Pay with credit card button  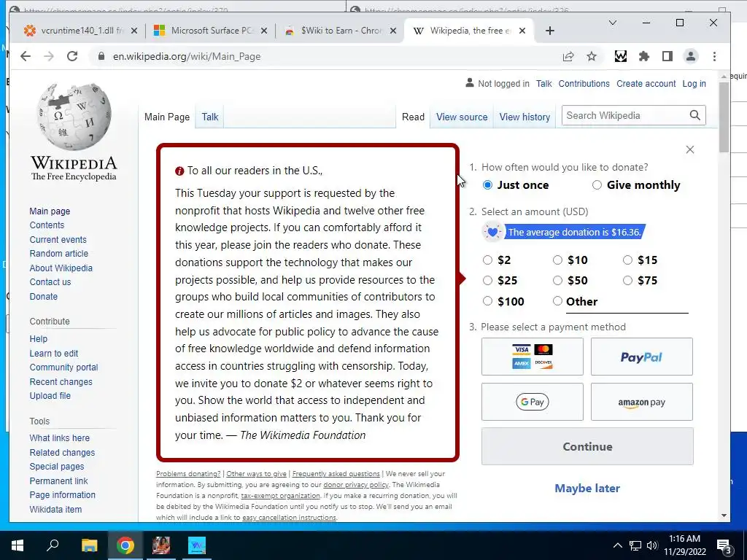[532, 357]
